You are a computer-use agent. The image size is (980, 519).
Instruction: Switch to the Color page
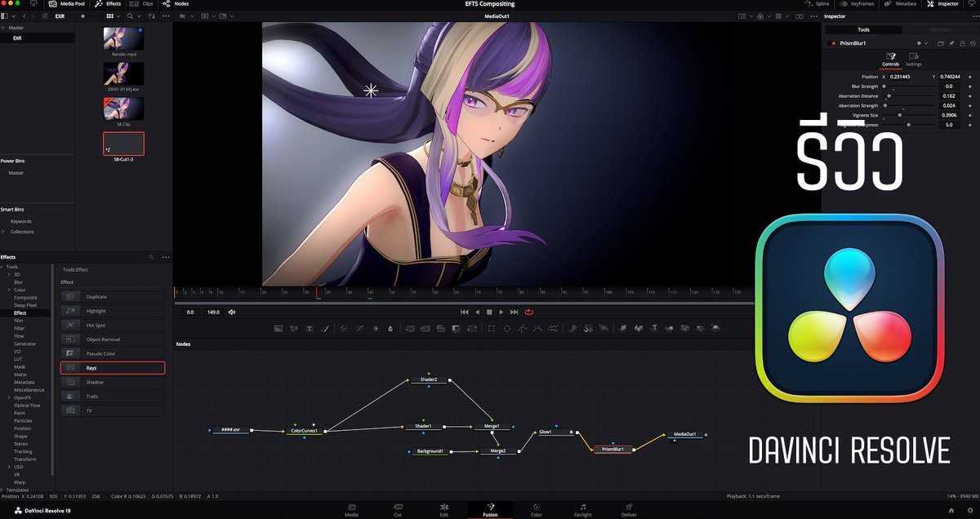[536, 510]
